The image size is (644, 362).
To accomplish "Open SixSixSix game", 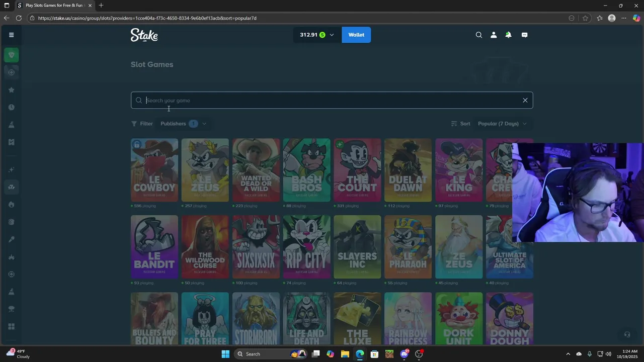I will click(x=256, y=247).
